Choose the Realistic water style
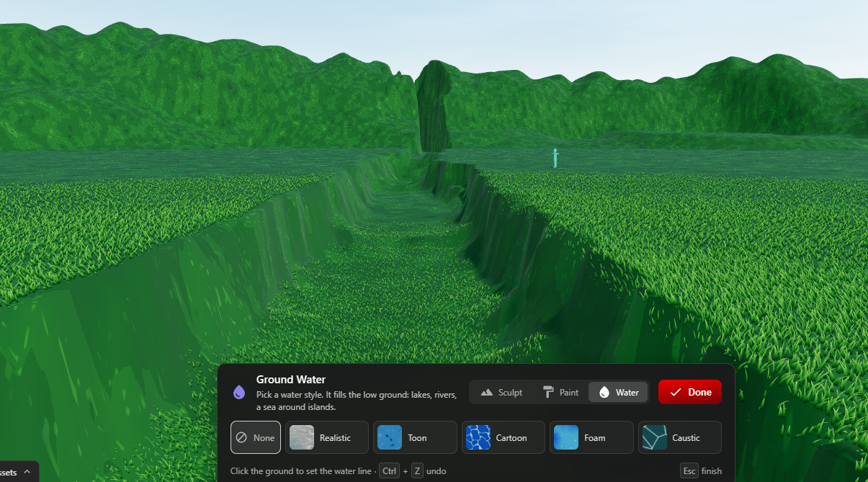Image resolution: width=868 pixels, height=482 pixels. [327, 437]
